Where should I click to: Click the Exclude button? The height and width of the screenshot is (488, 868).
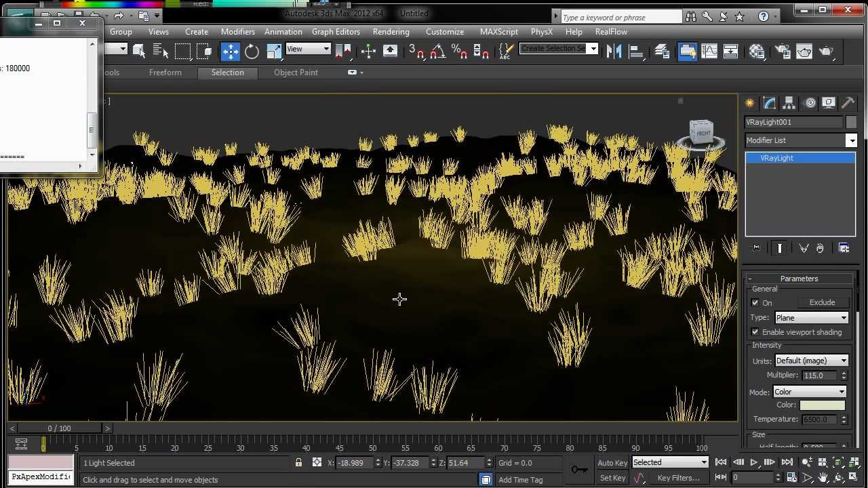822,303
